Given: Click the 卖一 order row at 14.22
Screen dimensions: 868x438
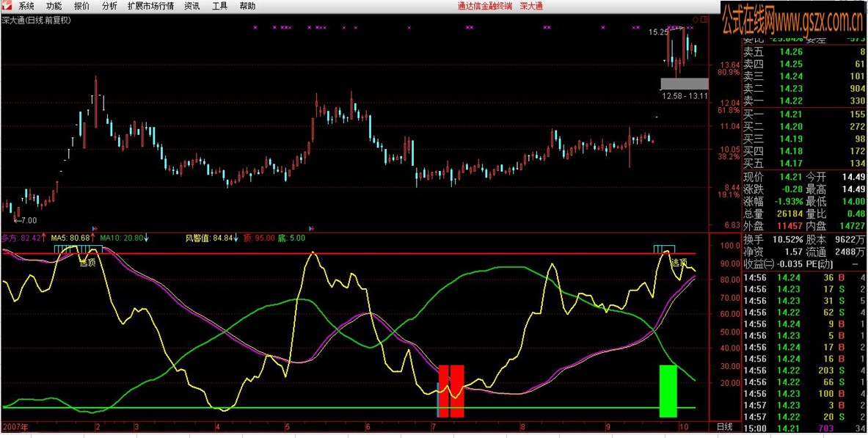Looking at the screenshot, I should tap(803, 101).
